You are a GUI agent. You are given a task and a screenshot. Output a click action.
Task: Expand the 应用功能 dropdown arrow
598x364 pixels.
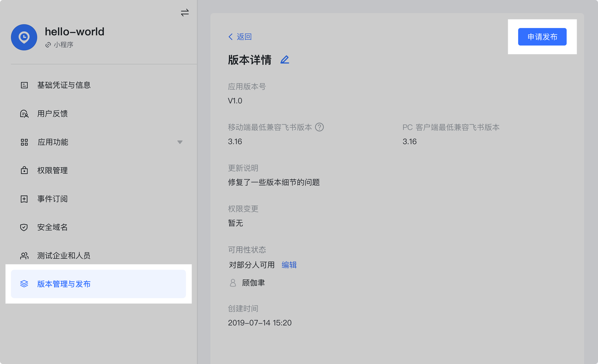(180, 142)
